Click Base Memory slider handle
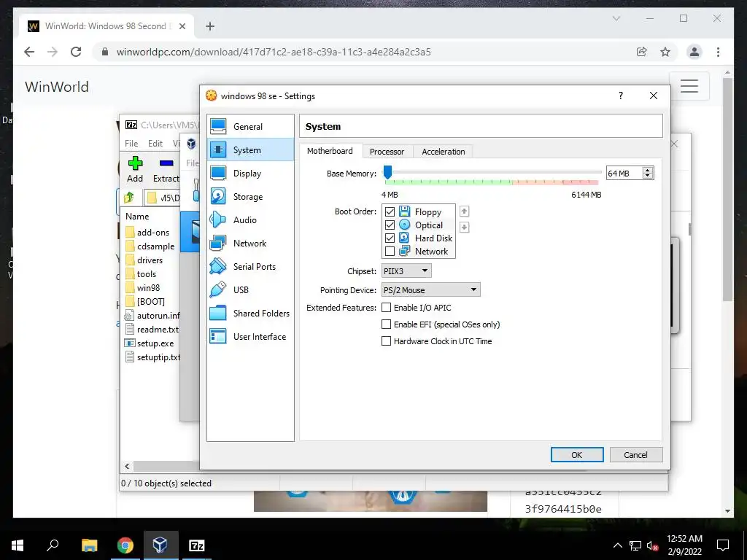Image resolution: width=747 pixels, height=560 pixels. [388, 172]
